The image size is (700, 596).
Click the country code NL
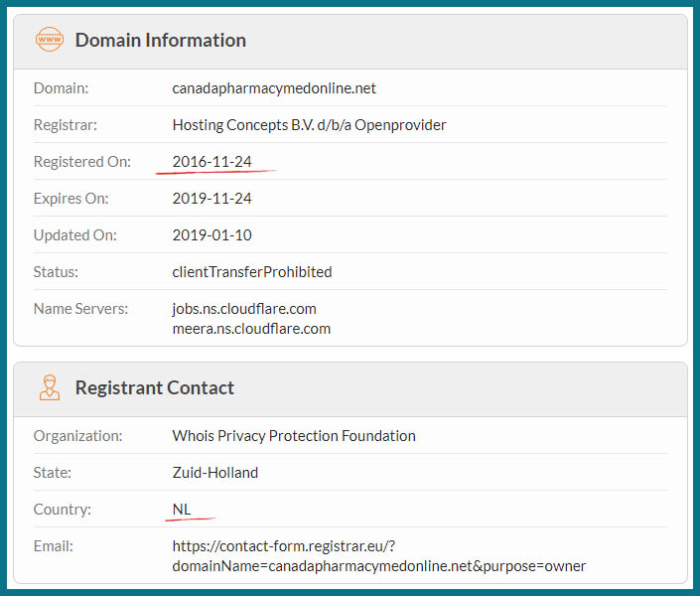[182, 510]
